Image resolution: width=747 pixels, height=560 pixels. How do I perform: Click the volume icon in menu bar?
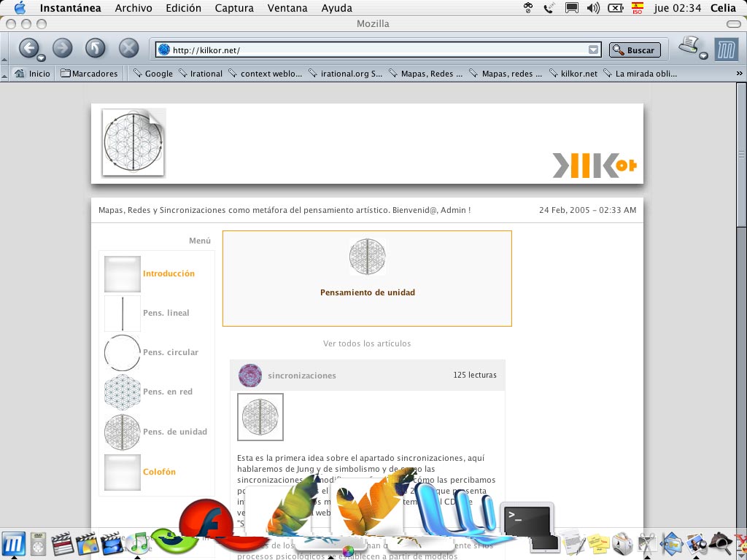coord(593,8)
